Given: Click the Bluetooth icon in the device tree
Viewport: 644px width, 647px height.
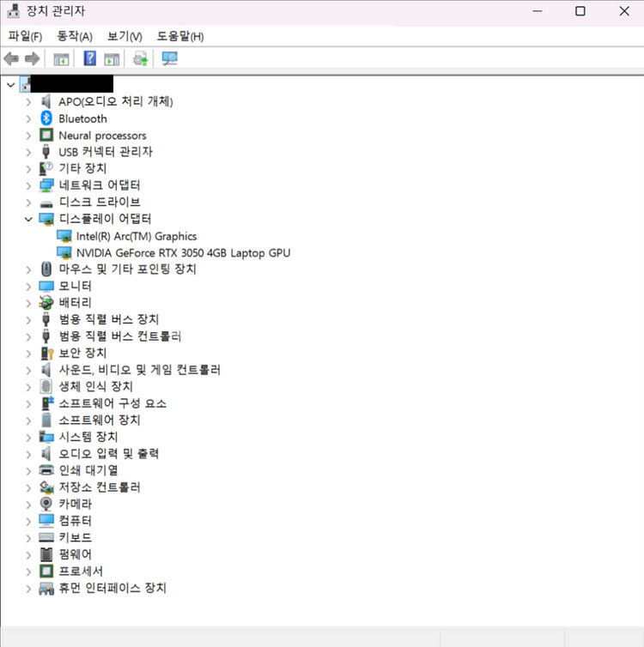Looking at the screenshot, I should [46, 118].
